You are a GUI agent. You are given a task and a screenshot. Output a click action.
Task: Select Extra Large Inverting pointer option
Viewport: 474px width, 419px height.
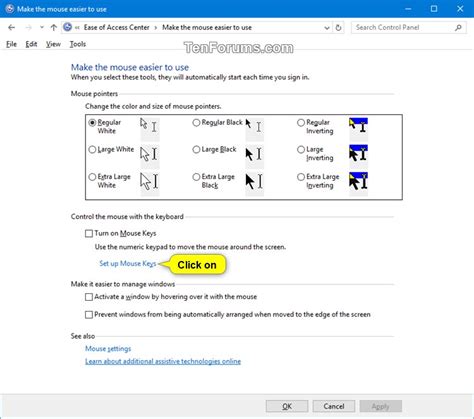tap(301, 177)
